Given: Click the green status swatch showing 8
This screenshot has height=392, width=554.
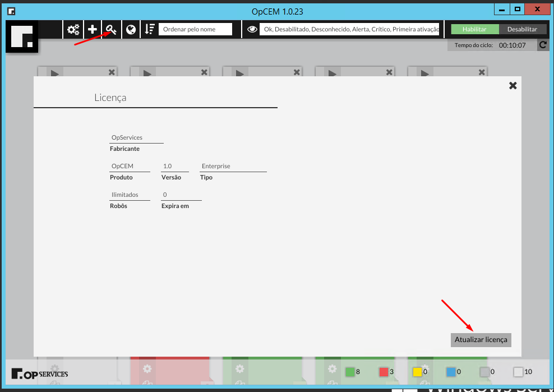Looking at the screenshot, I should click(350, 372).
